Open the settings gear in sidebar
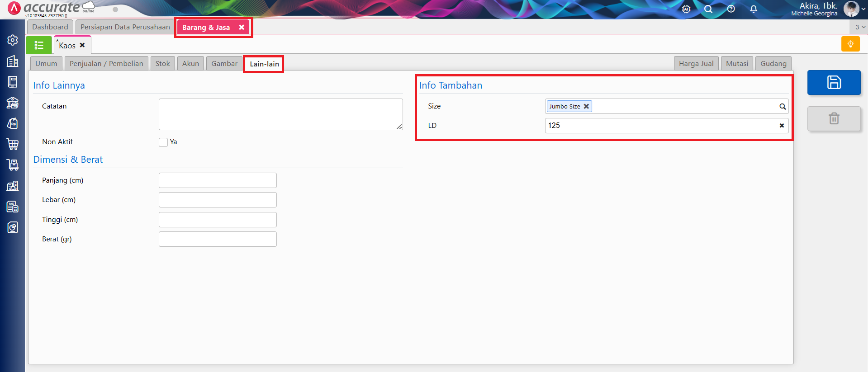Image resolution: width=868 pixels, height=372 pixels. (13, 40)
